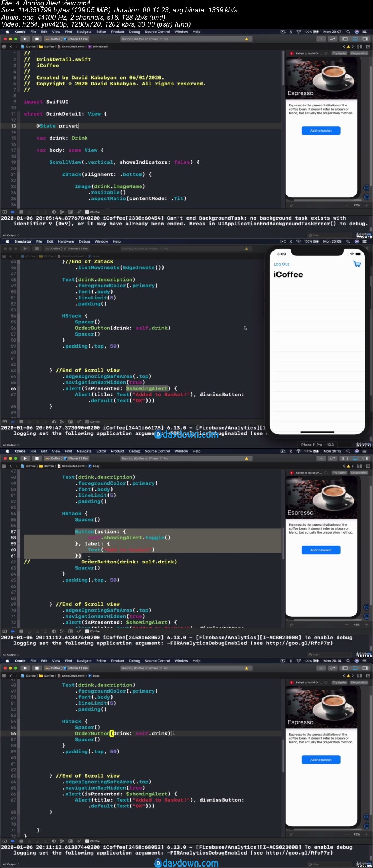Stop the app in the Mon 20:14 frame
The image size is (373, 868).
click(36, 668)
